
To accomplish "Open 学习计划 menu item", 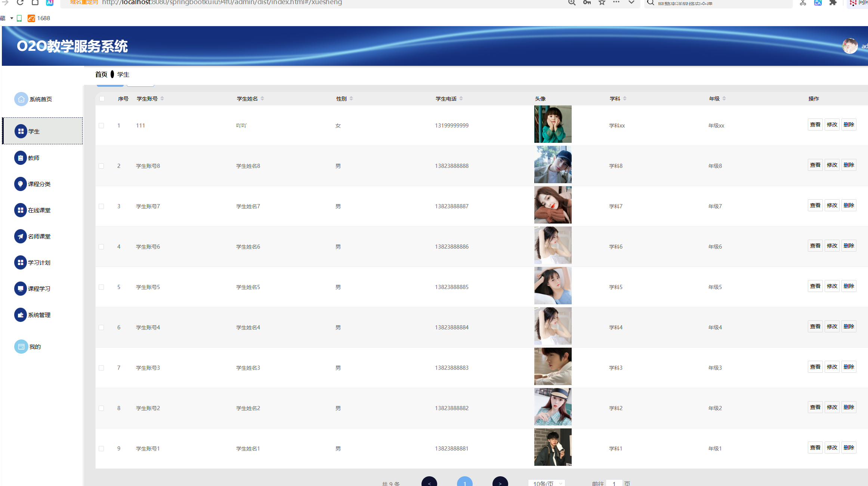I will (39, 262).
